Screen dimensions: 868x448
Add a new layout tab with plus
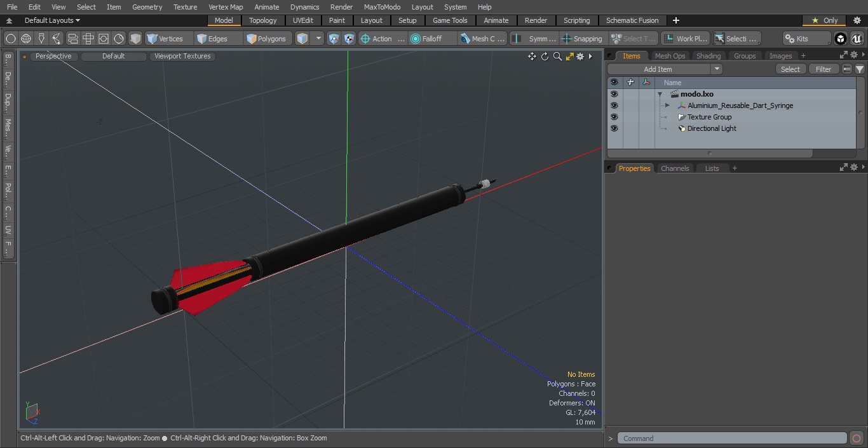(x=675, y=20)
